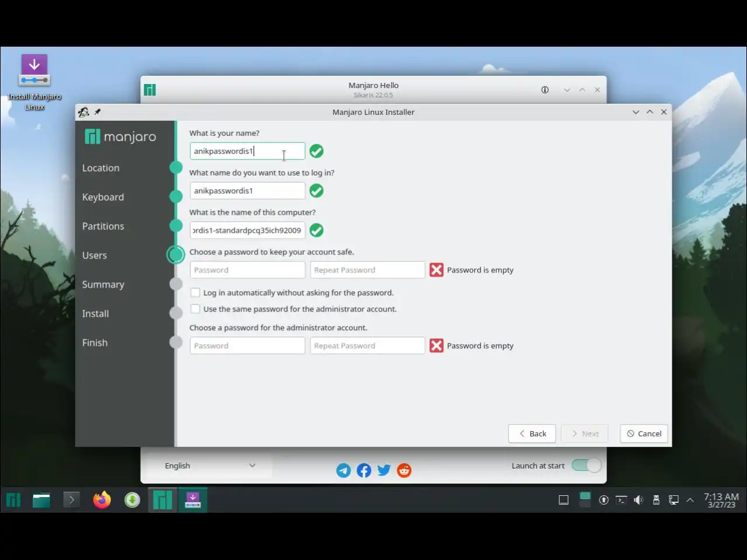Viewport: 747px width, 560px height.
Task: Click the Next button
Action: [585, 433]
